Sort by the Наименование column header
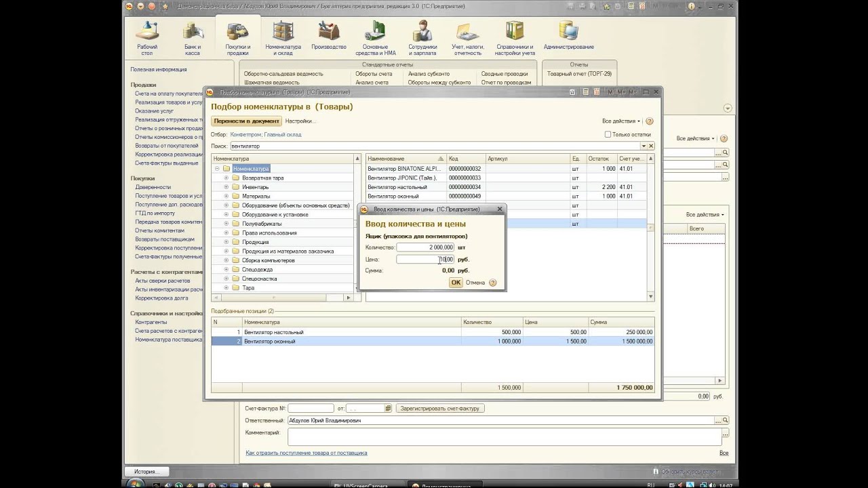This screenshot has width=868, height=488. coord(406,159)
